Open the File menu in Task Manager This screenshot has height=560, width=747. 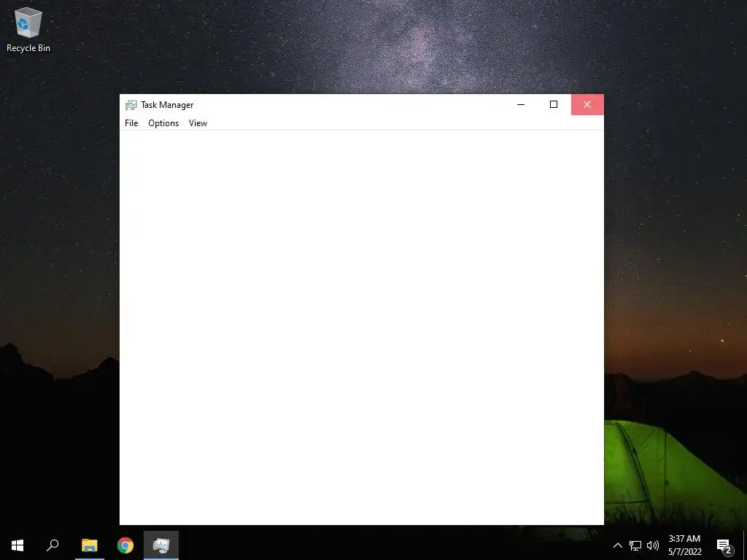pyautogui.click(x=131, y=122)
